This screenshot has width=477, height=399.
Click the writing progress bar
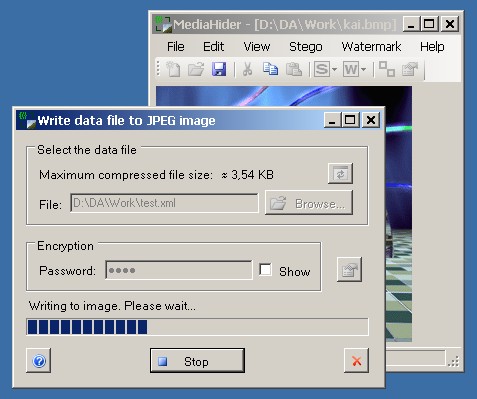click(198, 327)
